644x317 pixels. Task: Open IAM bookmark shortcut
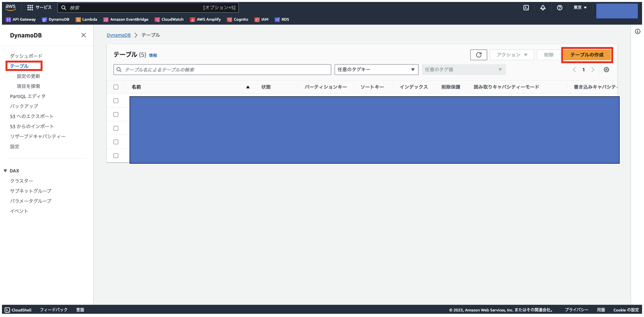click(x=262, y=19)
